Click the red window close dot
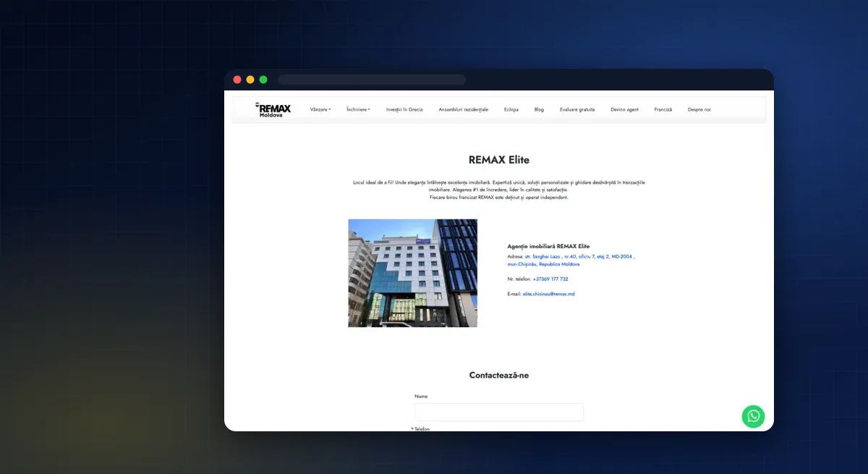Screen dimensions: 868x474 237,80
